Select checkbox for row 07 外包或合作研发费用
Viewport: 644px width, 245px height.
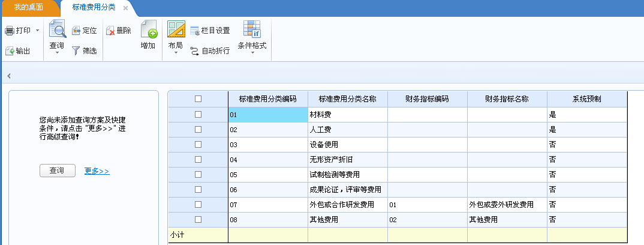[x=198, y=205]
